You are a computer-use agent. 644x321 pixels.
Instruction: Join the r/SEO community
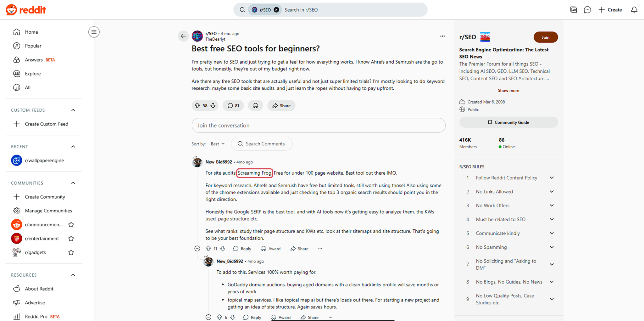coord(546,37)
